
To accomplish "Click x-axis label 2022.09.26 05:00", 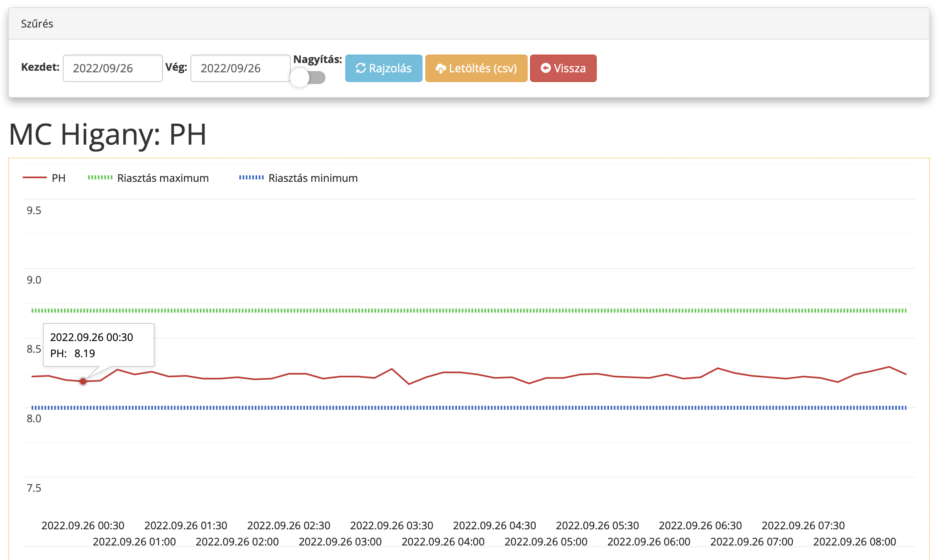I will [x=546, y=541].
